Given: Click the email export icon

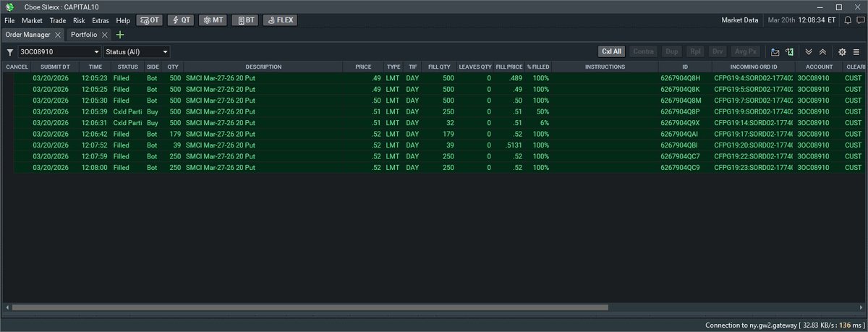Looking at the screenshot, I should click(775, 52).
